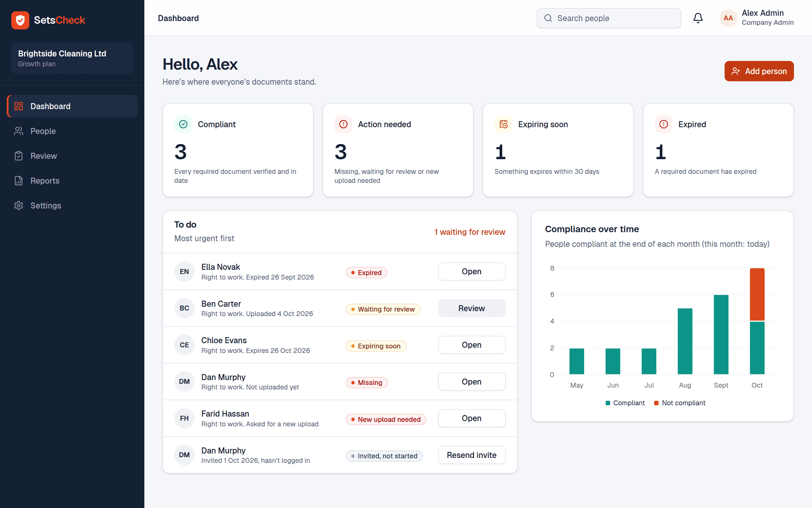This screenshot has height=508, width=812.
Task: Click the Compliant green checkmark icon
Action: 183,124
